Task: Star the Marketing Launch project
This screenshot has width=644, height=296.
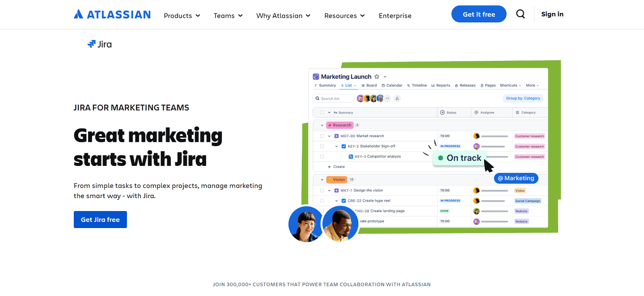Action: (x=376, y=77)
